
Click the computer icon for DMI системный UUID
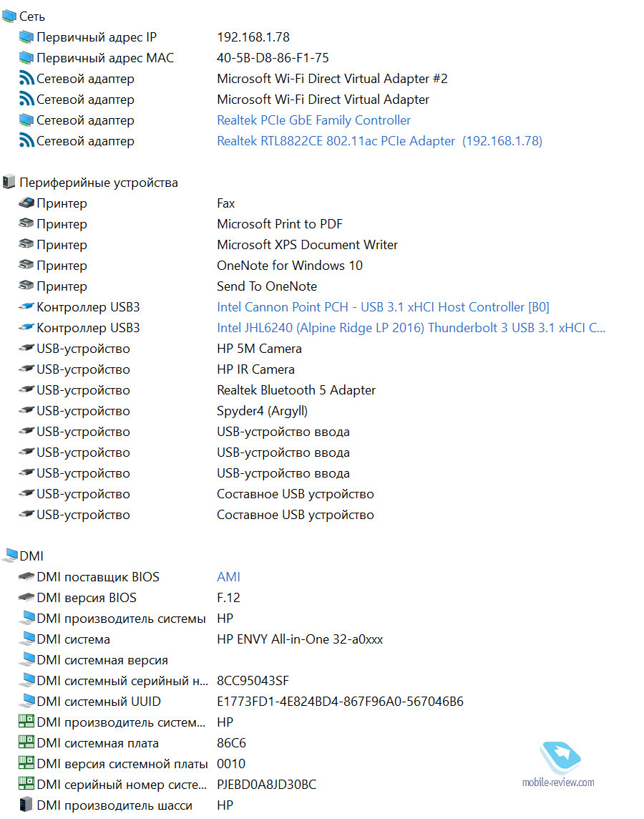26,701
